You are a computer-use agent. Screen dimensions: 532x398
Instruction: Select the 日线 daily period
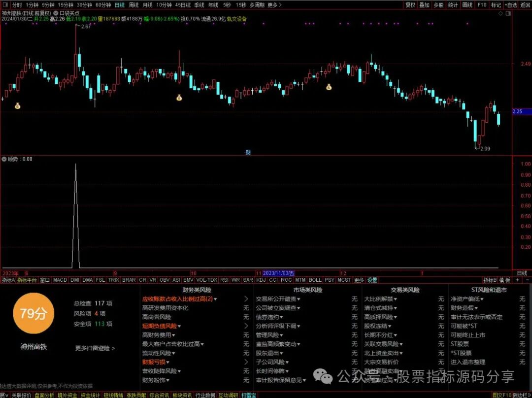pyautogui.click(x=119, y=5)
